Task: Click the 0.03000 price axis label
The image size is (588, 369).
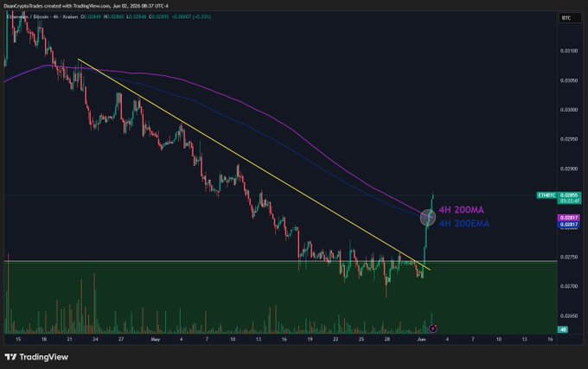Action: (x=569, y=110)
